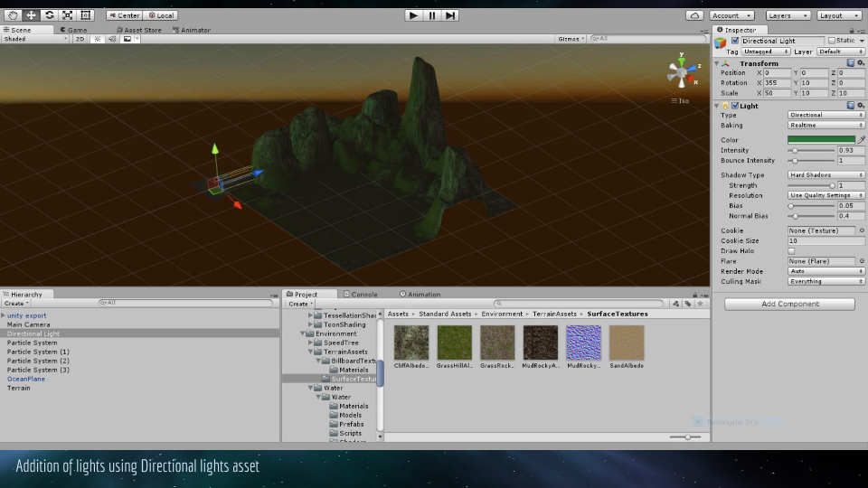
Task: Open the Shadow Type dropdown
Action: 826,175
